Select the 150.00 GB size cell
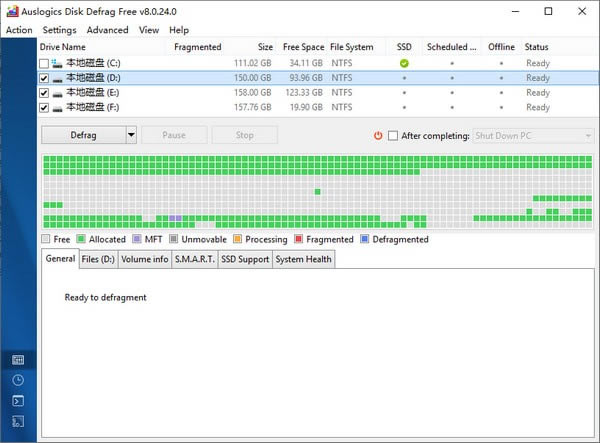 point(253,78)
